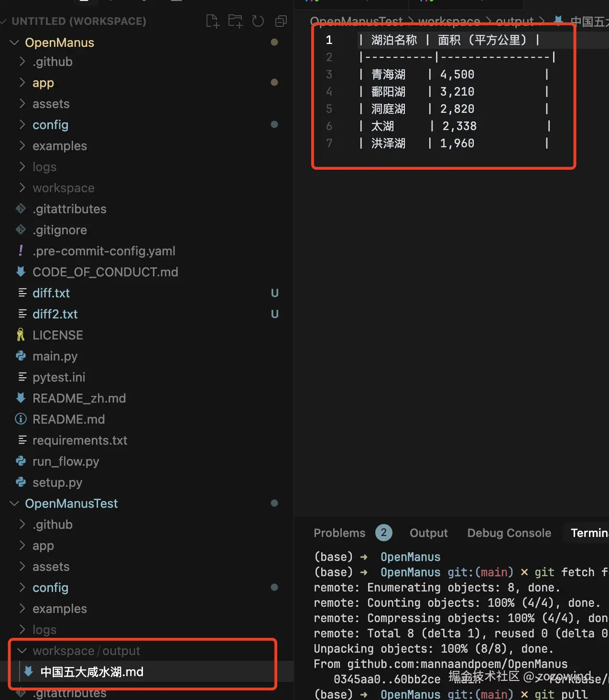This screenshot has width=609, height=700.
Task: Click the 'Unpacking objects' terminal line
Action: pos(434,648)
